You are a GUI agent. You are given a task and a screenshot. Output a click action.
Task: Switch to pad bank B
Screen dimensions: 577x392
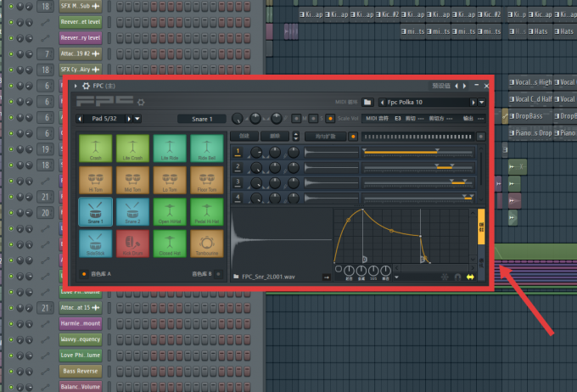219,274
